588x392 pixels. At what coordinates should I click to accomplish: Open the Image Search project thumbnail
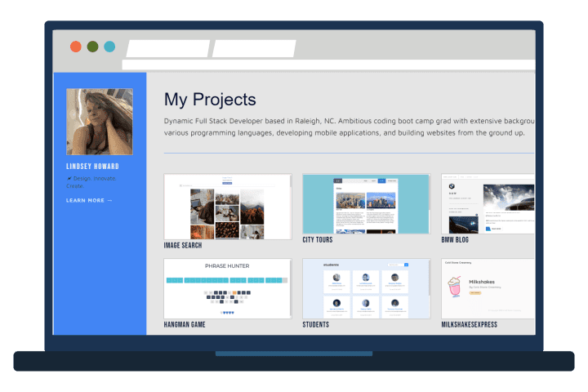(x=228, y=207)
